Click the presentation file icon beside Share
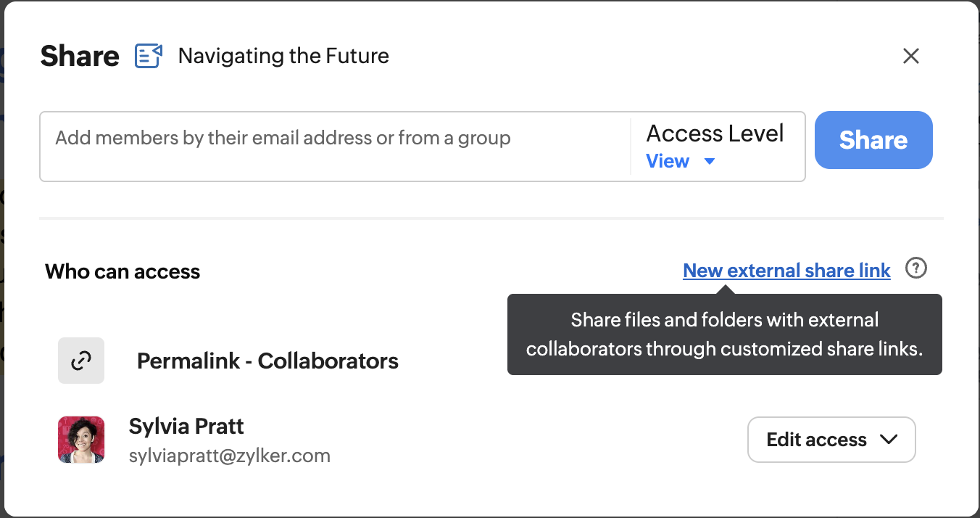This screenshot has height=518, width=980. click(x=149, y=56)
